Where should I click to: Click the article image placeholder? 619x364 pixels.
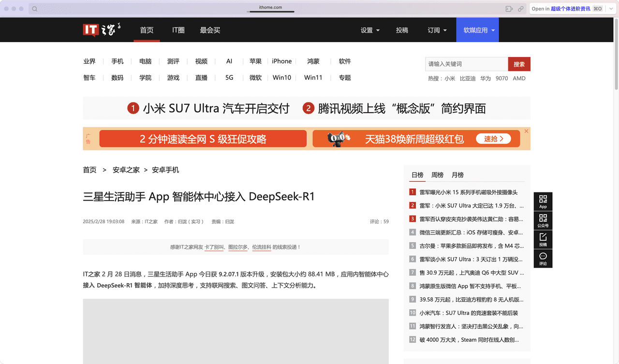click(x=236, y=331)
